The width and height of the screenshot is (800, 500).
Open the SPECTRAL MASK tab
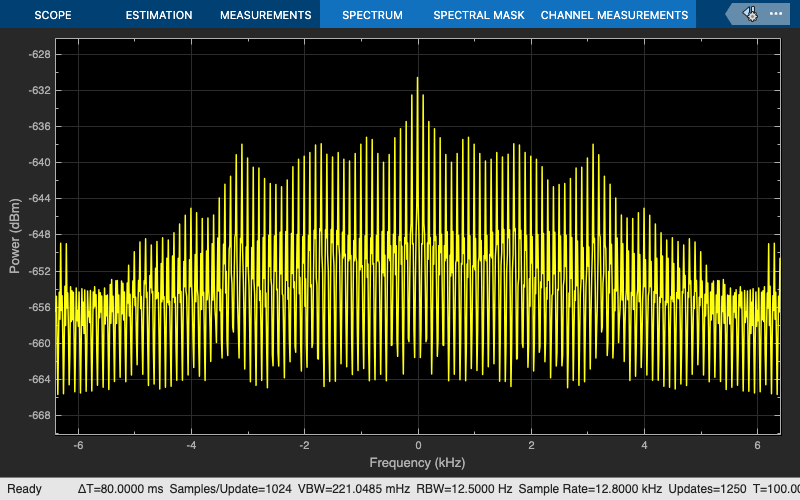[x=479, y=15]
